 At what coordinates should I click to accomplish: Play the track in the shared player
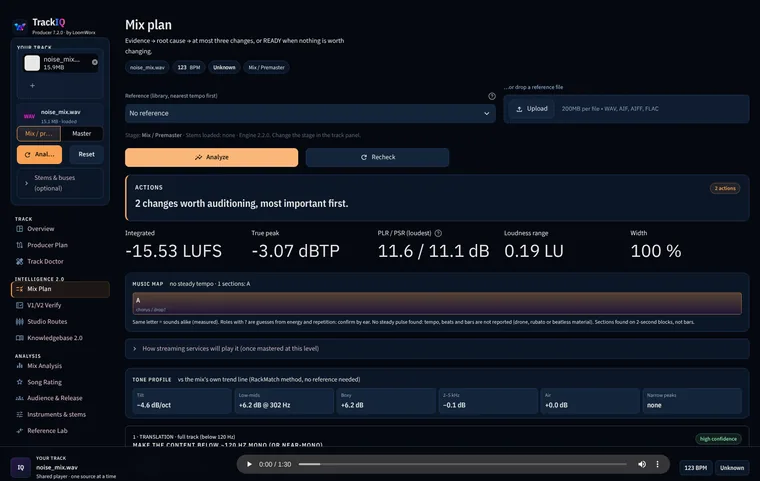click(x=249, y=465)
